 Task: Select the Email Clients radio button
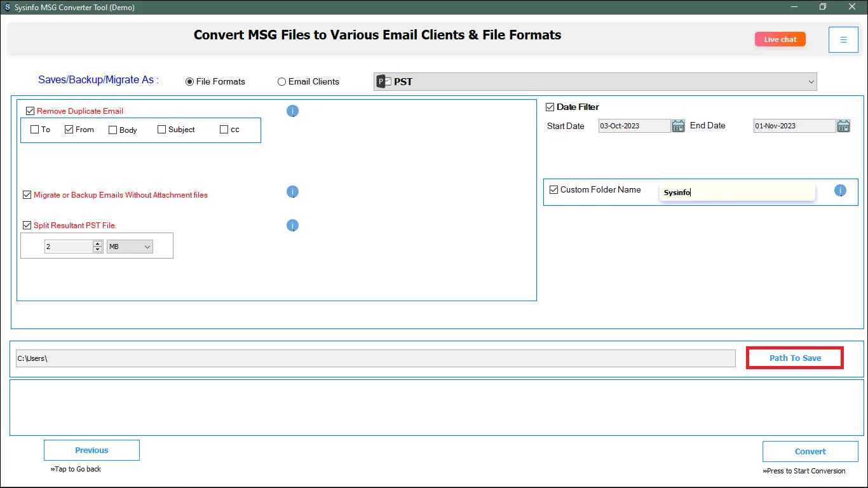pyautogui.click(x=281, y=82)
